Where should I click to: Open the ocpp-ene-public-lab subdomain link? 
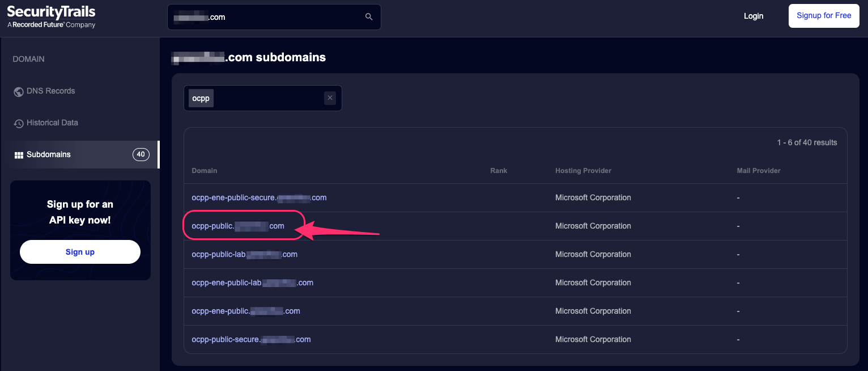(x=253, y=283)
